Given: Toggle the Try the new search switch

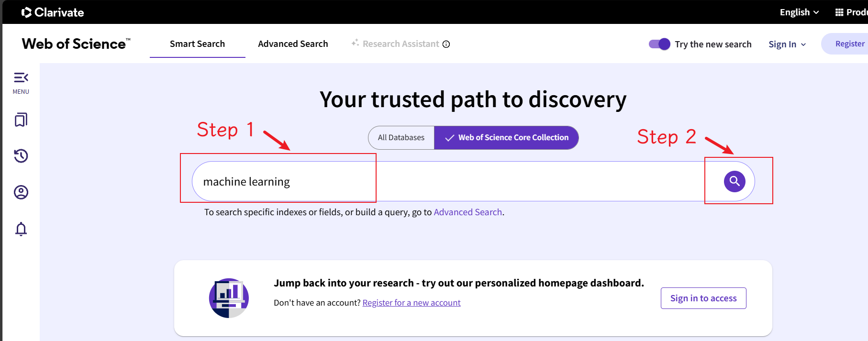Looking at the screenshot, I should (x=659, y=44).
